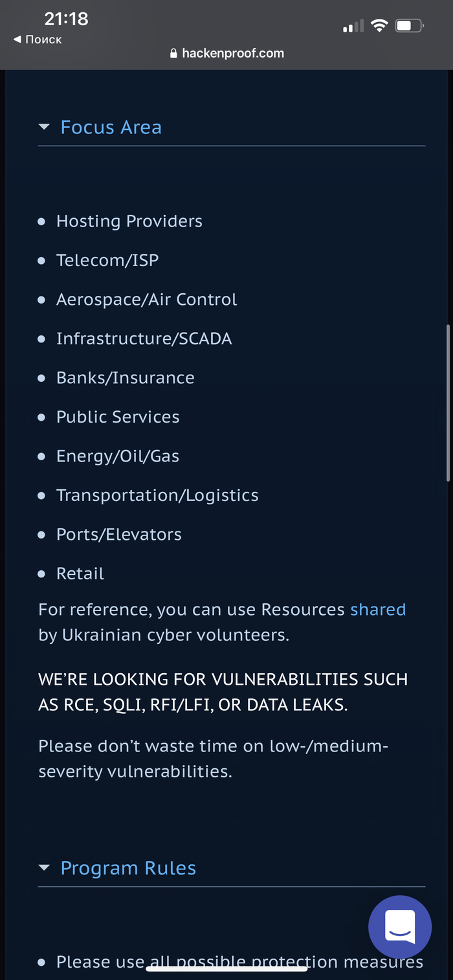Collapse the Focus Area triangle

pos(44,127)
